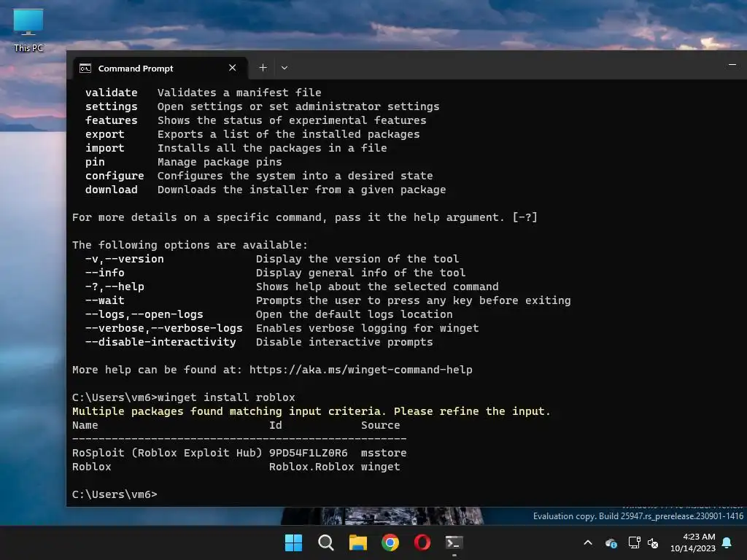747x560 pixels.
Task: Open OneDrive cloud tray icon
Action: (611, 542)
